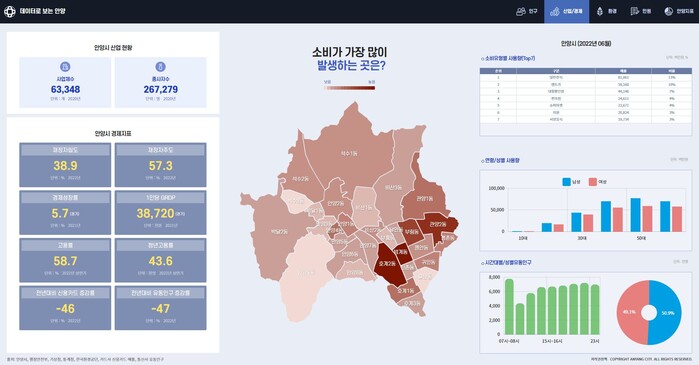Switch to the 산업/경제 tab
Image resolution: width=699 pixels, height=365 pixels.
click(567, 11)
